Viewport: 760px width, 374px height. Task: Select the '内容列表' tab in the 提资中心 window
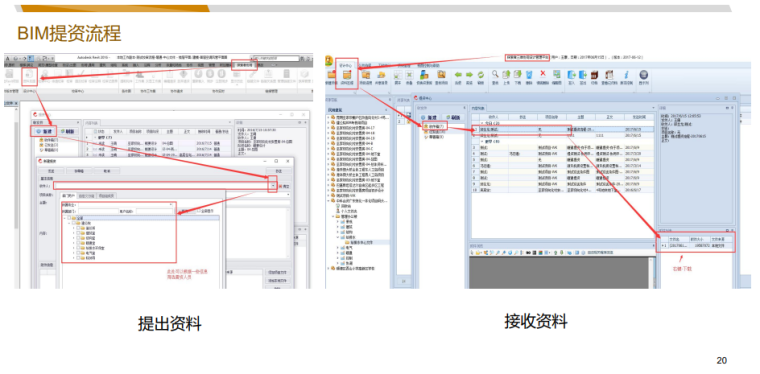(478, 108)
